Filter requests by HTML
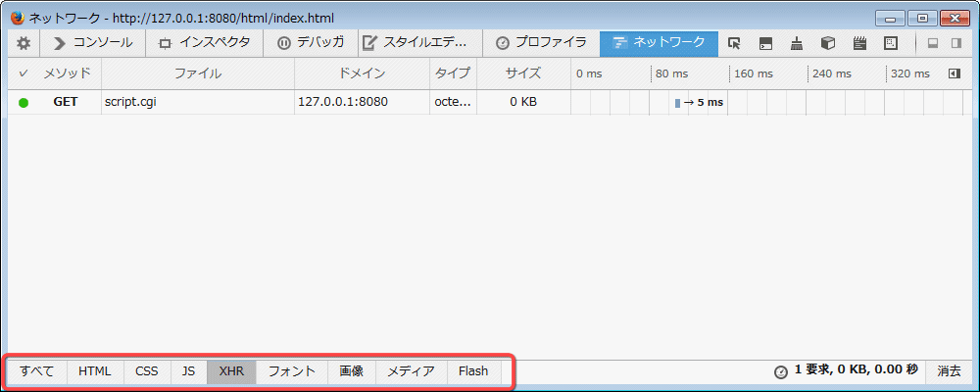The image size is (980, 392). [x=95, y=371]
